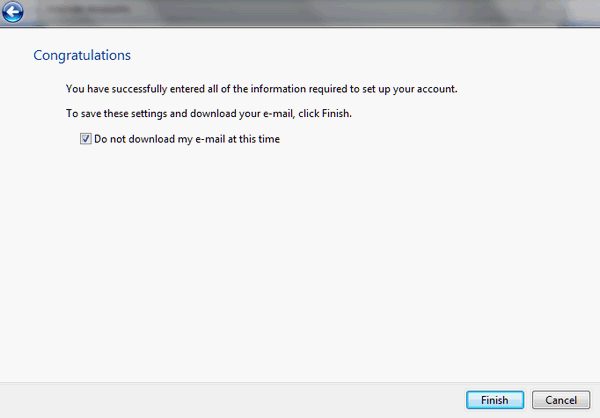Viewport: 600px width, 418px height.
Task: Click the Congratulations heading
Action: pos(82,56)
